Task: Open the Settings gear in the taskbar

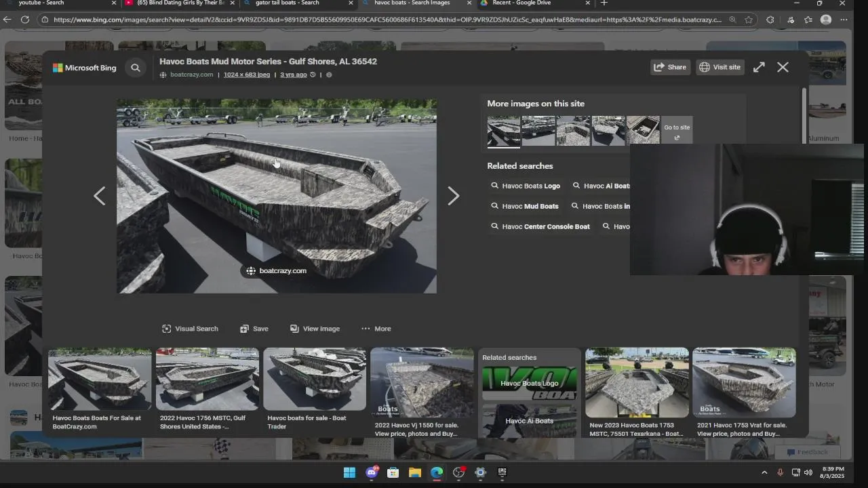Action: tap(481, 472)
